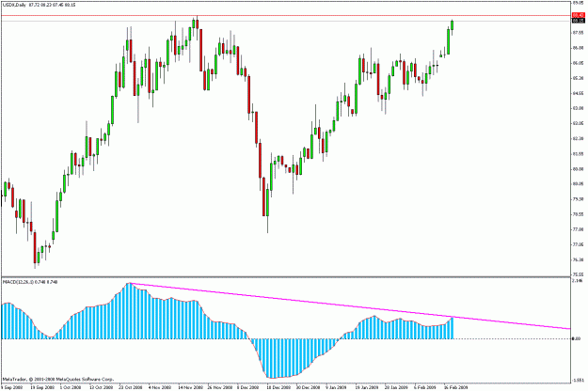Viewport: 588px width, 391px height.
Task: Select the red horizontal resistance line
Action: (x=286, y=16)
